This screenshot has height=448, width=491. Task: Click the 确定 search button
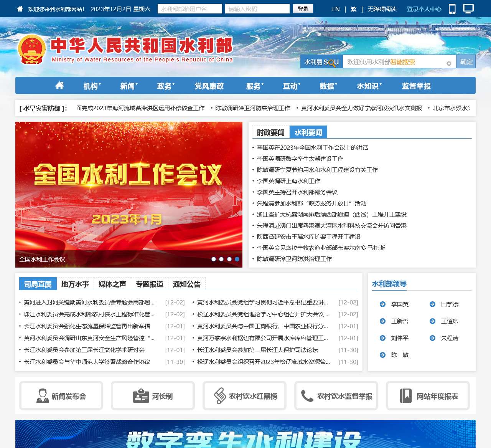coord(466,62)
